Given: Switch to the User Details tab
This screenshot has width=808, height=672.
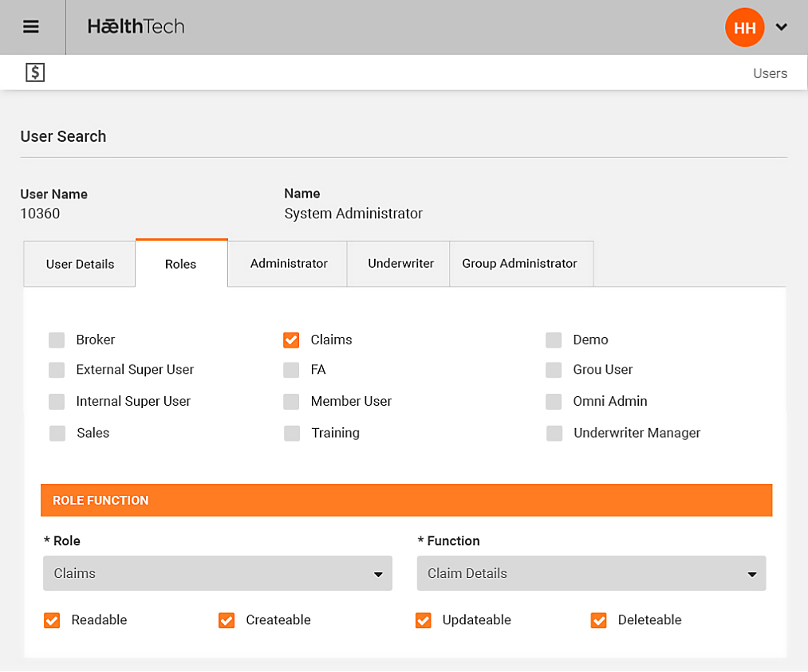Looking at the screenshot, I should pyautogui.click(x=80, y=264).
